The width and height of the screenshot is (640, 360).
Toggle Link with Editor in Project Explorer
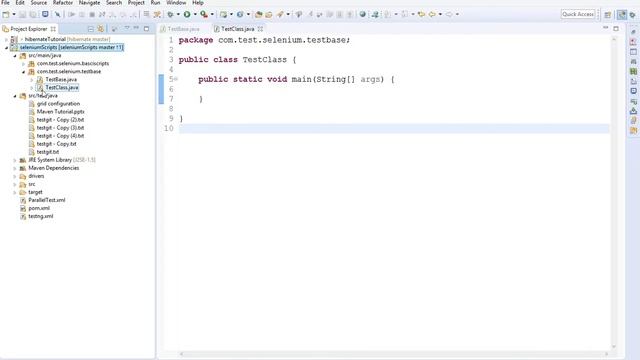click(x=100, y=29)
